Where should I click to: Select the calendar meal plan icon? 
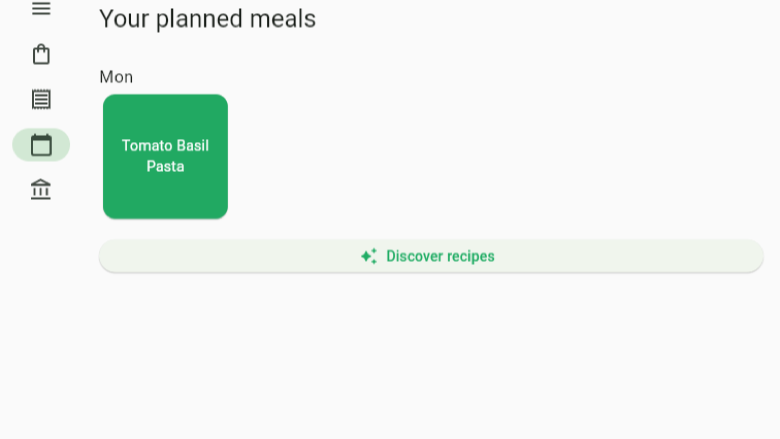(41, 145)
